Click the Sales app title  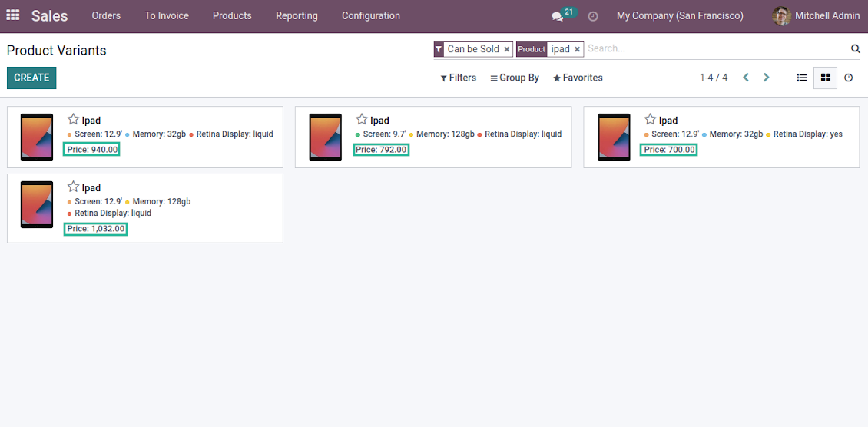pos(49,16)
